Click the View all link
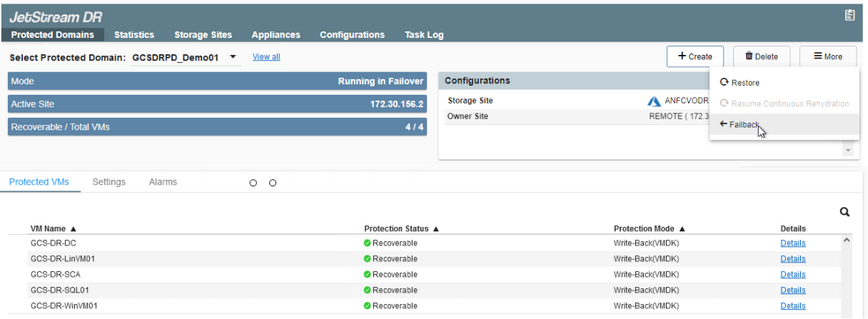This screenshot has width=868, height=319. [266, 57]
